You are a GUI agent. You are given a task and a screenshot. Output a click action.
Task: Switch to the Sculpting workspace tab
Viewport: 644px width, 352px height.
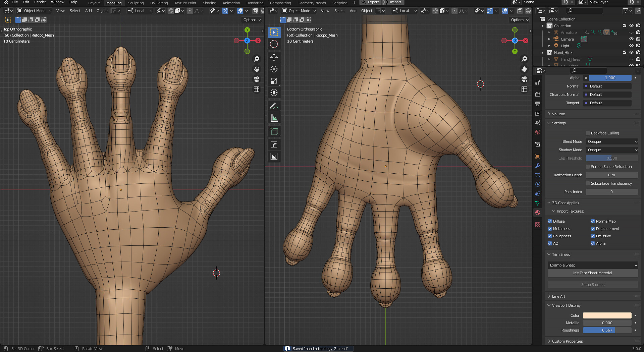(136, 3)
